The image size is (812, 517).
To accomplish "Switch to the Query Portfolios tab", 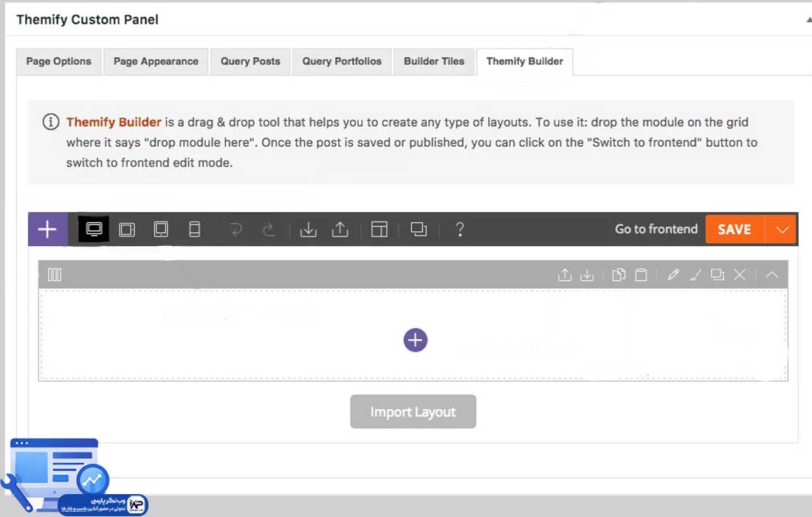I will pyautogui.click(x=342, y=61).
